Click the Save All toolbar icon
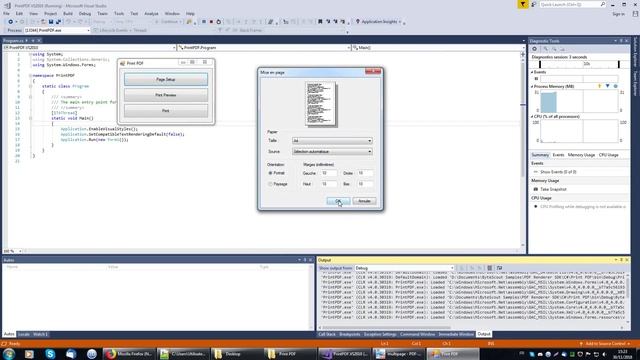The width and height of the screenshot is (640, 360). click(x=58, y=22)
